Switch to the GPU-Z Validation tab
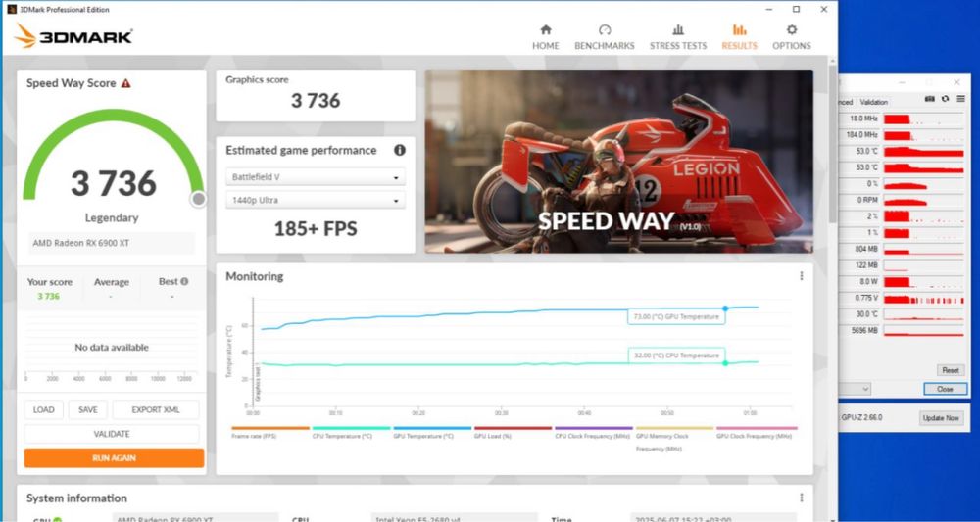The image size is (980, 522). pyautogui.click(x=873, y=102)
